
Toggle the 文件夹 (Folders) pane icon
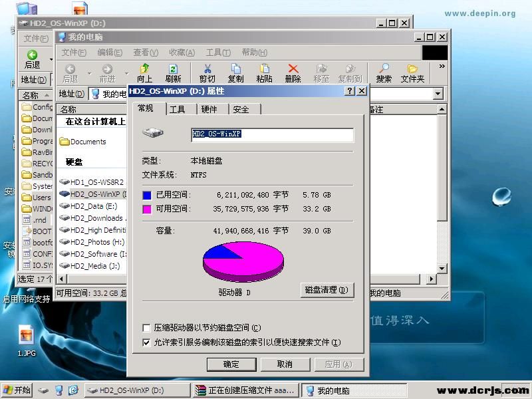[412, 69]
